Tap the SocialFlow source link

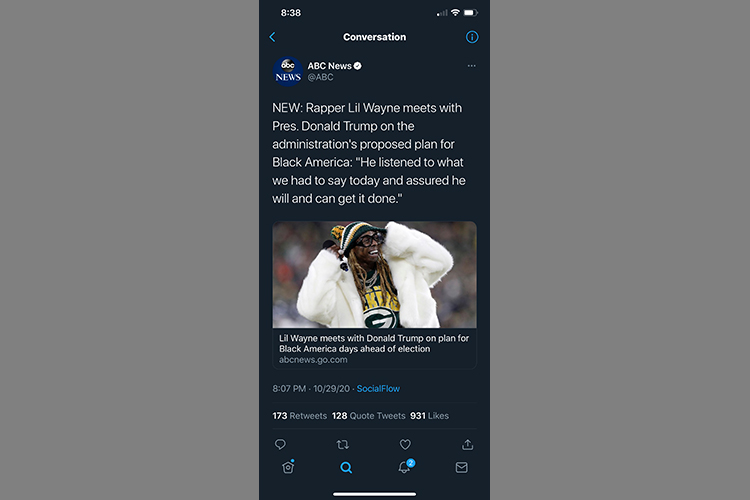[378, 389]
